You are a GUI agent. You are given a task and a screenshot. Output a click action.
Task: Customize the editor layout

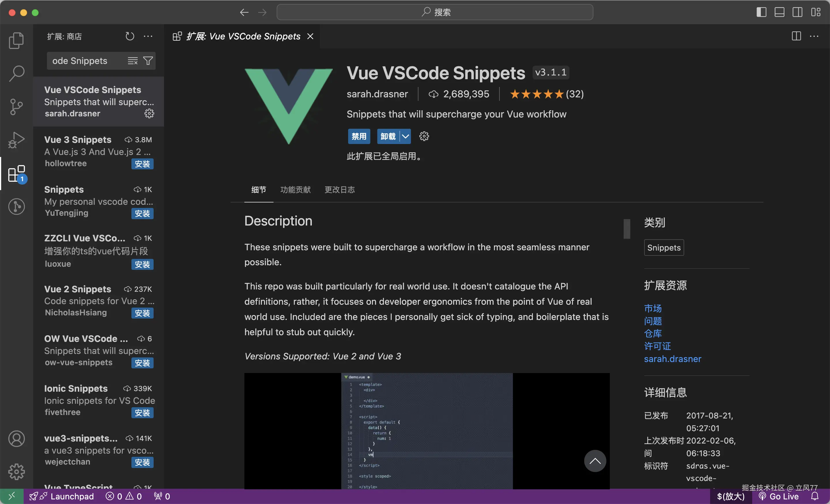tap(816, 12)
